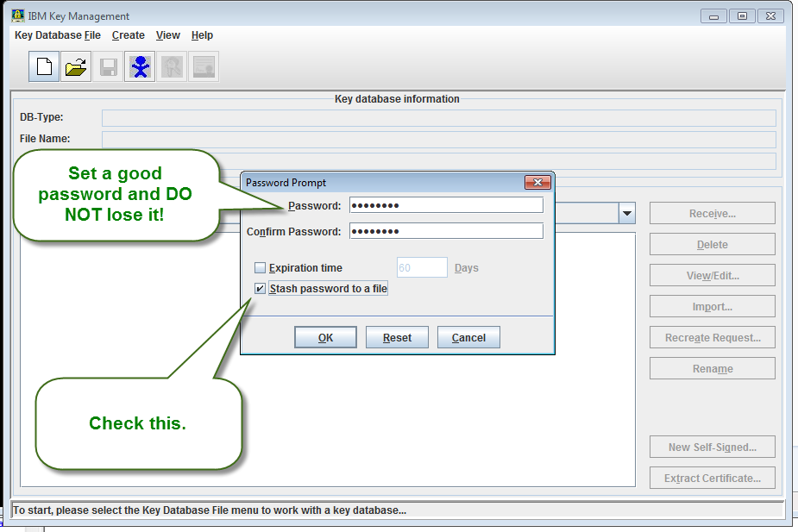Select the blue figure toolbar icon
The width and height of the screenshot is (798, 532).
click(139, 66)
